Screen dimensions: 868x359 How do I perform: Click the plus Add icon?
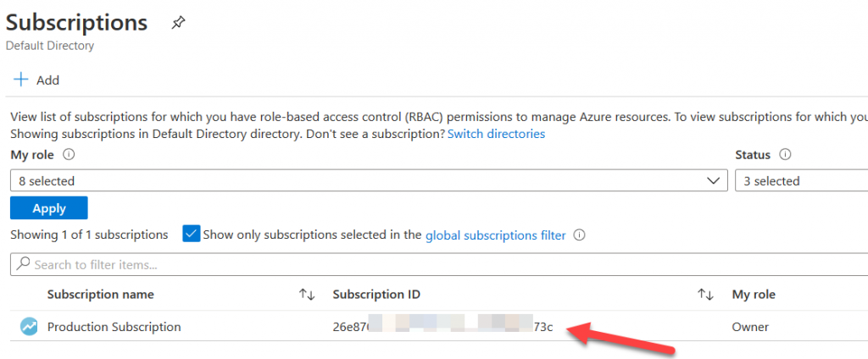pyautogui.click(x=19, y=80)
